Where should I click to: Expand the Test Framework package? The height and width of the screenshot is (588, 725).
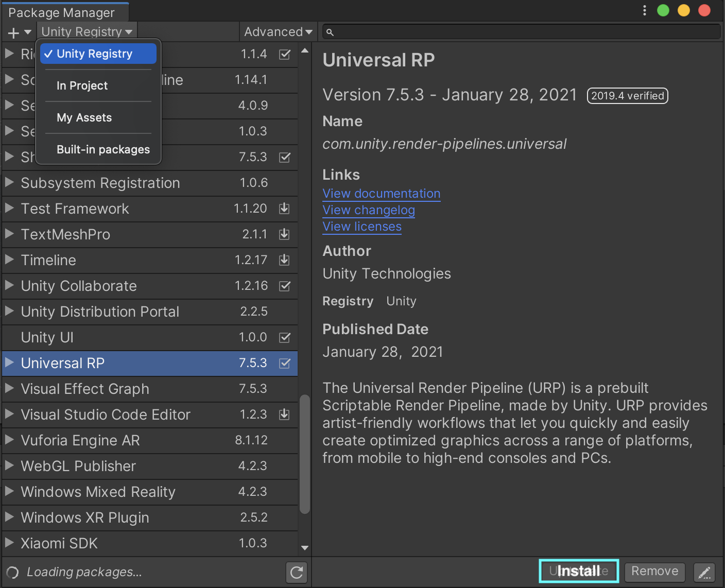tap(9, 208)
